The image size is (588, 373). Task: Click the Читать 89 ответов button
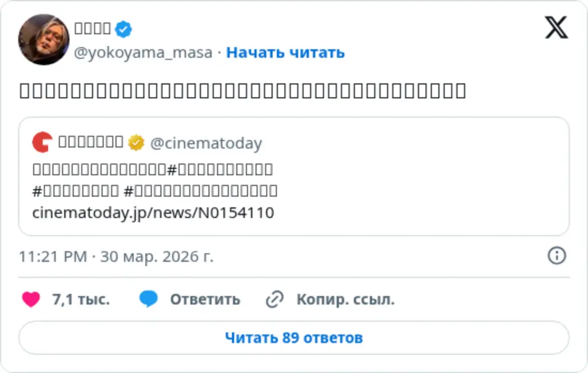pos(293,337)
